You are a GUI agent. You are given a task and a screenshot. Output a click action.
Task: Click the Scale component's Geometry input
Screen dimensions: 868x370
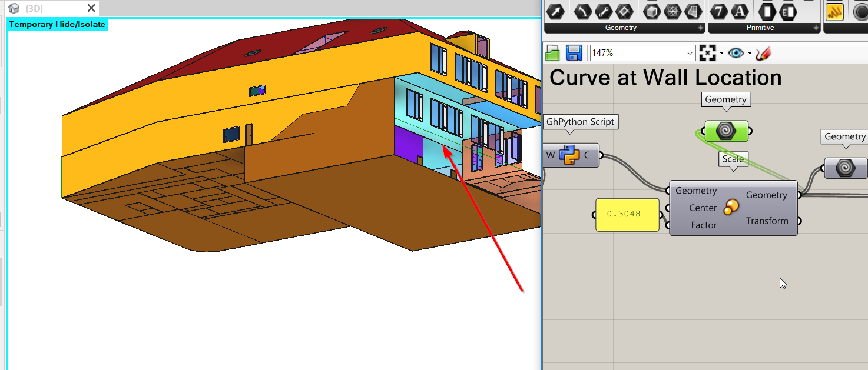[x=696, y=191]
